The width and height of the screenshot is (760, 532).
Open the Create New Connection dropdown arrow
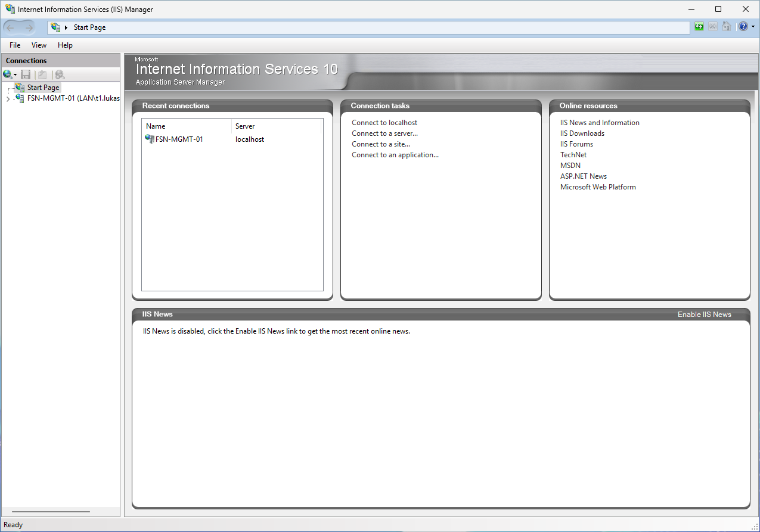coord(15,75)
